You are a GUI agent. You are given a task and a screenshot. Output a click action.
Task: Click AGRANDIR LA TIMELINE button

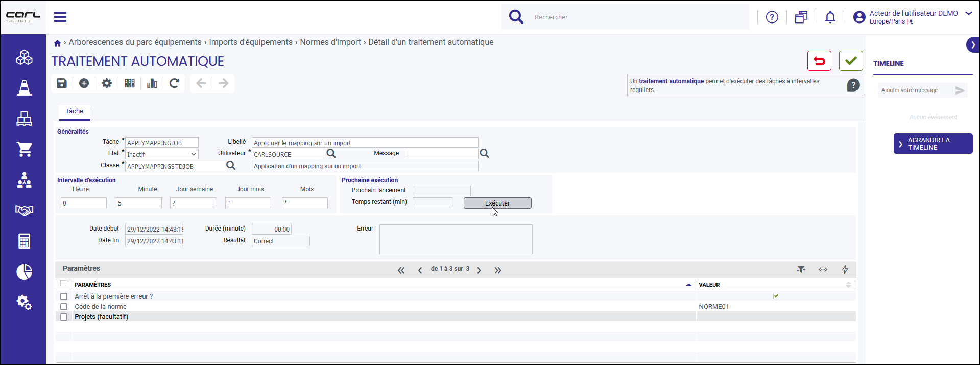pos(933,144)
